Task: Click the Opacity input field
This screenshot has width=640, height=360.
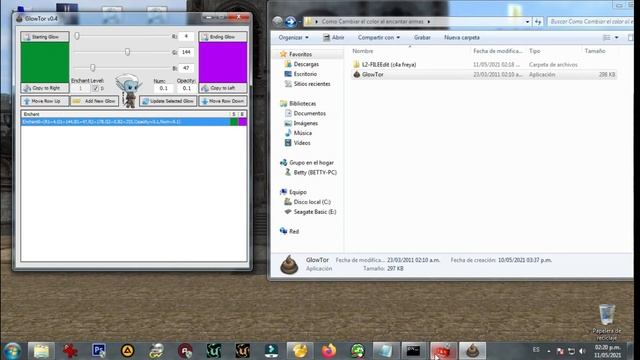Action: [x=187, y=88]
